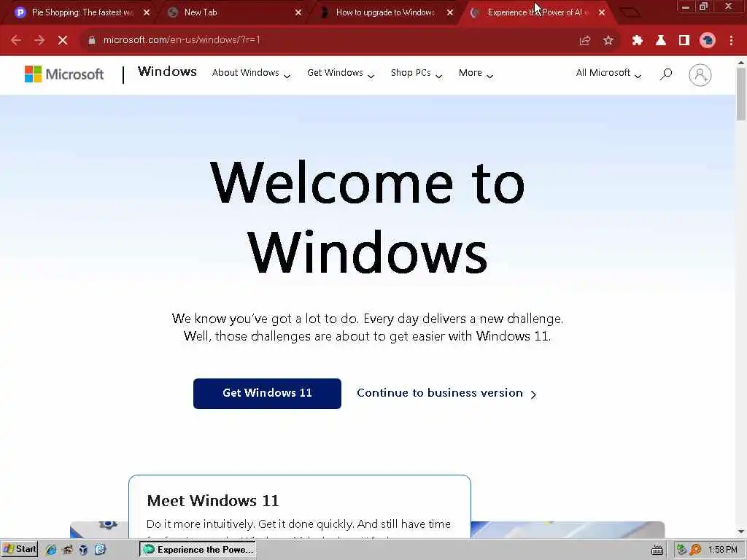Close the How to upgrade to Windows tab
Screen dimensions: 747x560
(x=449, y=12)
